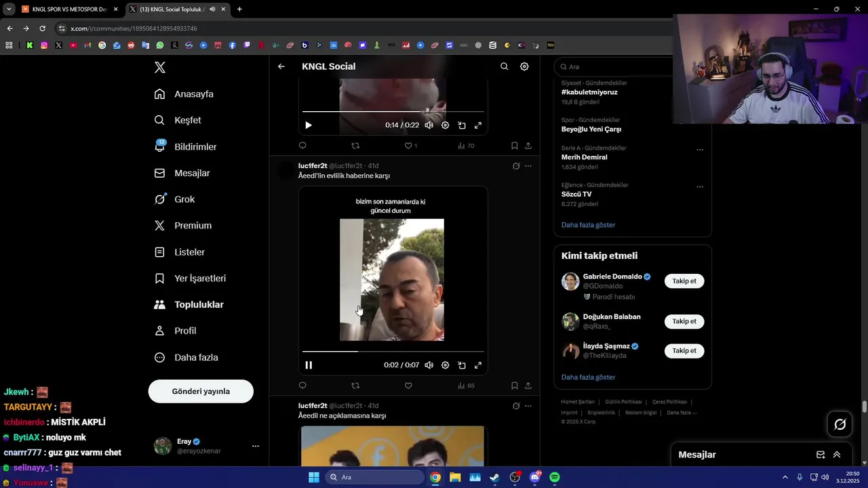Follow Gabriele Domaldo with Takip et
Screen dimensions: 868x488
pyautogui.click(x=684, y=281)
